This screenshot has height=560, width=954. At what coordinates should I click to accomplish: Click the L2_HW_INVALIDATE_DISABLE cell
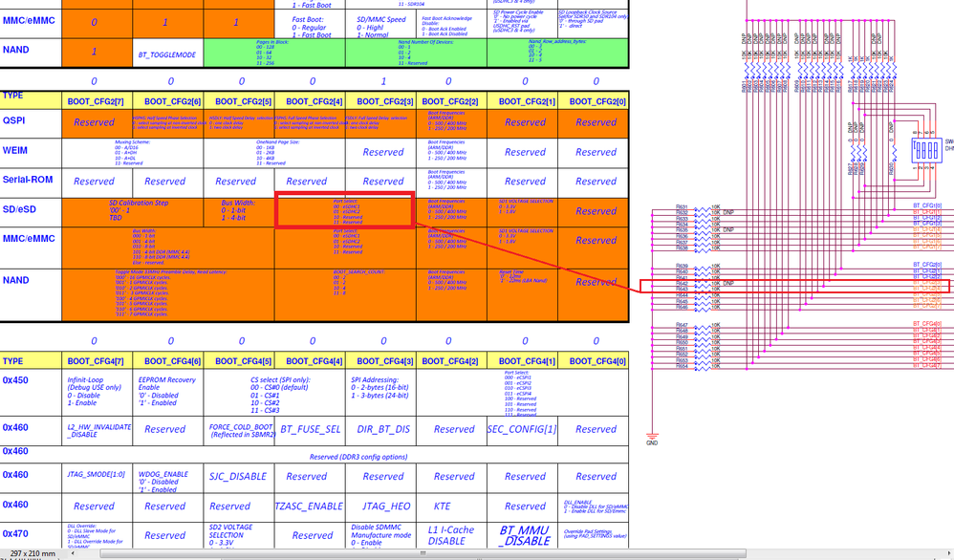click(x=97, y=430)
